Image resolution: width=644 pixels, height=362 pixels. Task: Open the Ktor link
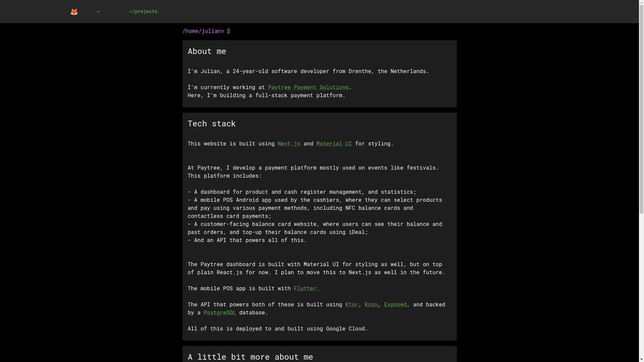click(352, 304)
